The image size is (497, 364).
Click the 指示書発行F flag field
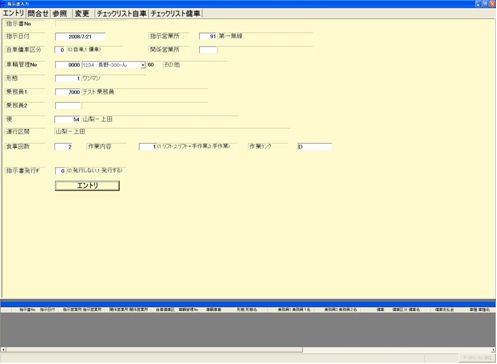60,171
